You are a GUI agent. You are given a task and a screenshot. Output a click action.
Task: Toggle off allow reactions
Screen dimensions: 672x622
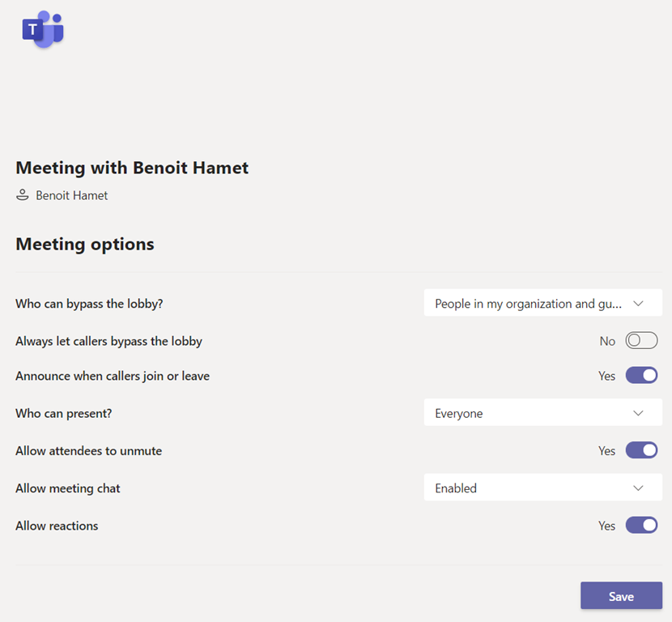point(641,526)
